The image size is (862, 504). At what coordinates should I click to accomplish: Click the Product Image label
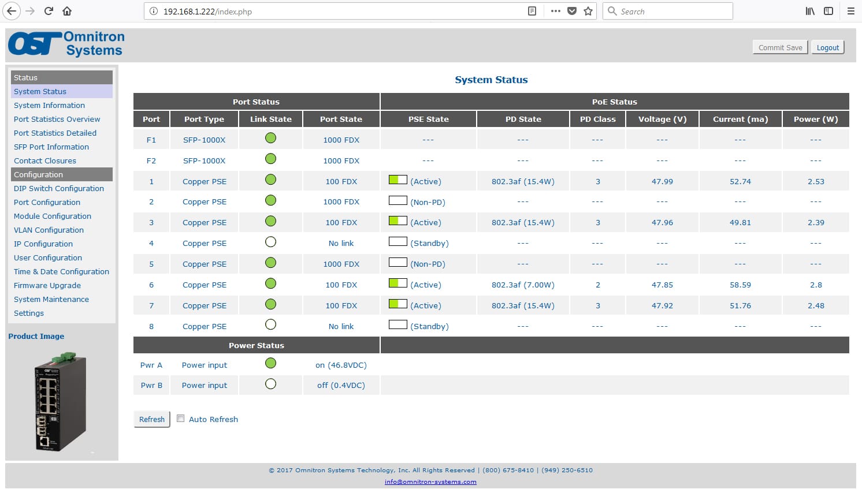pos(36,336)
